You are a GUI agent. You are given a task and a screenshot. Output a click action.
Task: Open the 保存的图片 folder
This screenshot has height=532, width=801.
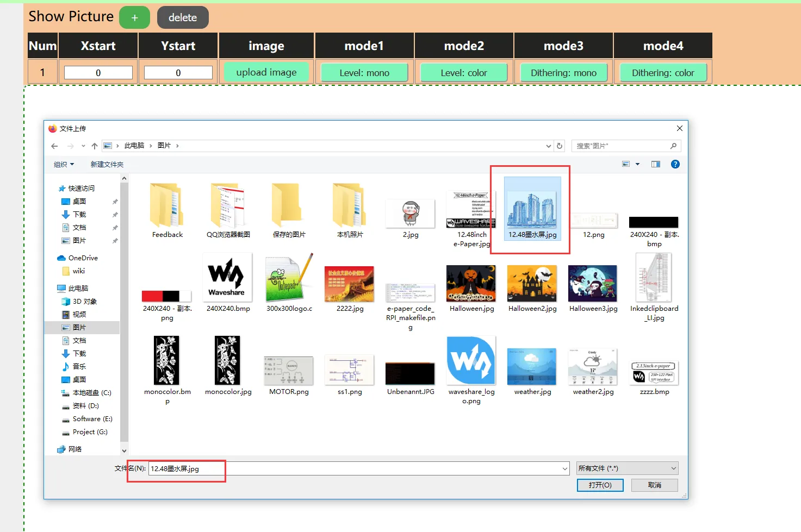click(289, 211)
